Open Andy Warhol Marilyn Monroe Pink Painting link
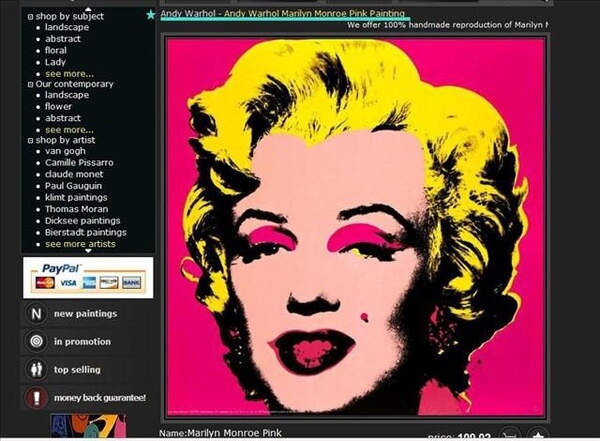This screenshot has width=600, height=441. 283,14
